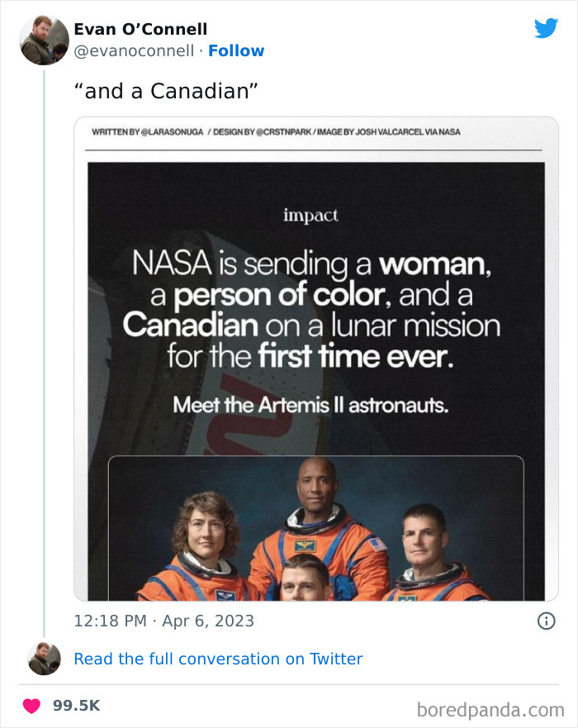The width and height of the screenshot is (578, 728).
Task: Like the tweet with the heart icon
Action: point(31,706)
